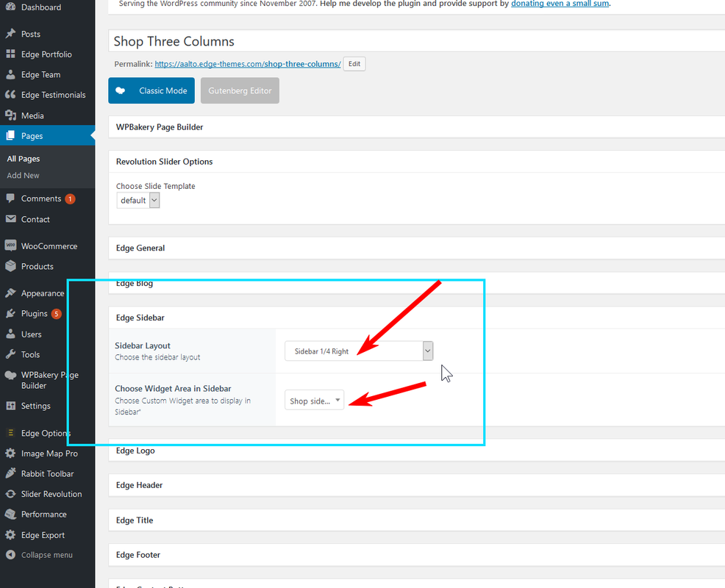Open the Choose Widget Area dropdown
The height and width of the screenshot is (588, 725).
314,401
